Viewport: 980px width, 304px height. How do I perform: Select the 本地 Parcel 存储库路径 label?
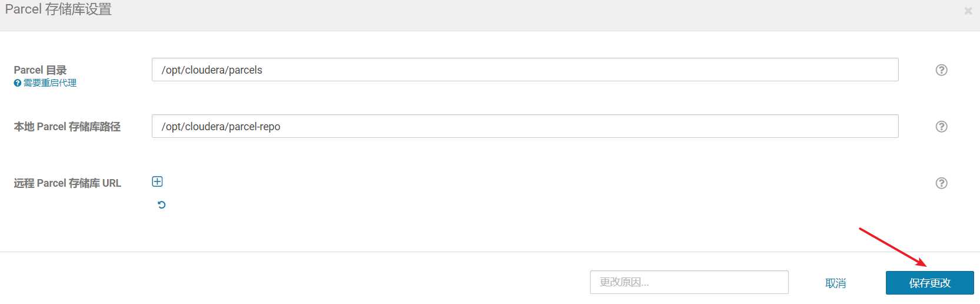click(67, 127)
